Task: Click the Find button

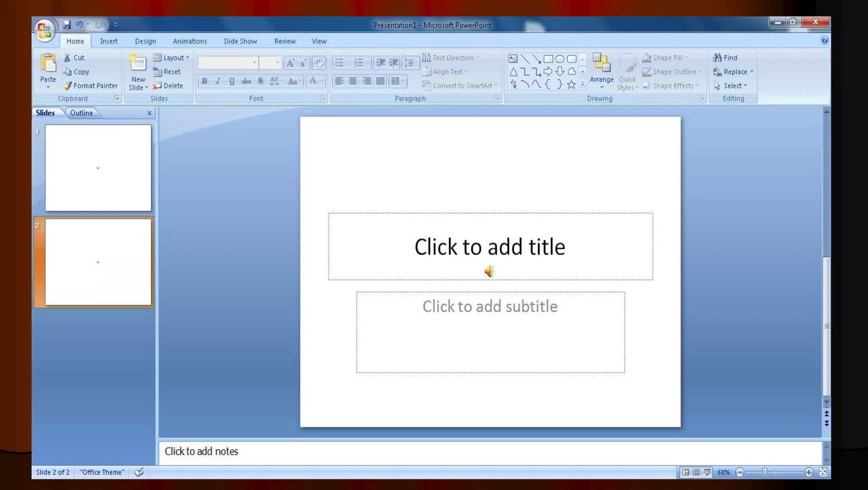Action: [x=726, y=58]
